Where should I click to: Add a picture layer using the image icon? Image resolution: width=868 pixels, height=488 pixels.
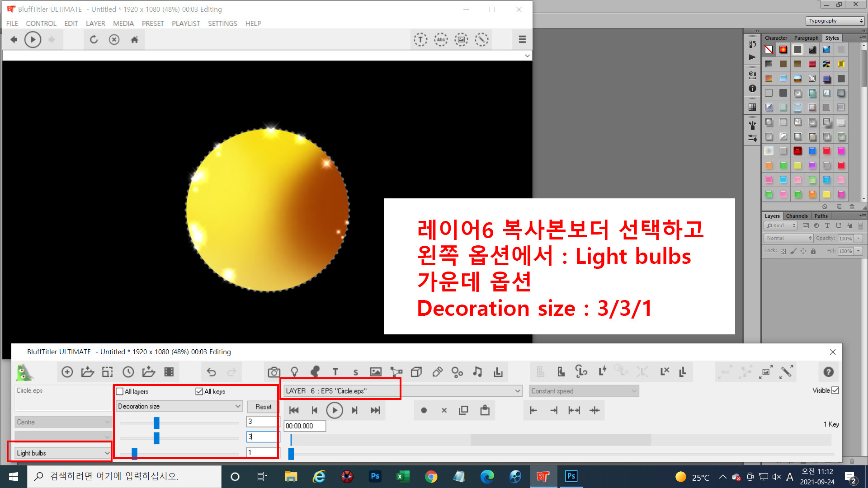tap(376, 372)
